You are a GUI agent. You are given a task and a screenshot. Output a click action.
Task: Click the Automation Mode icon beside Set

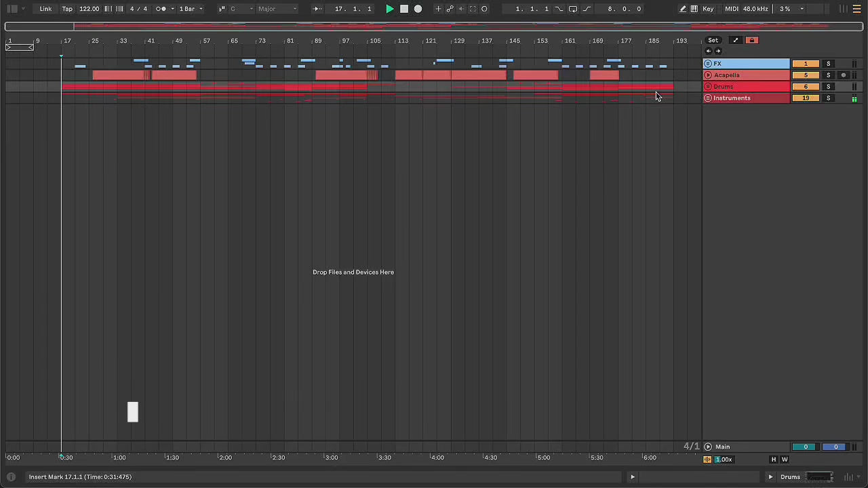point(735,40)
